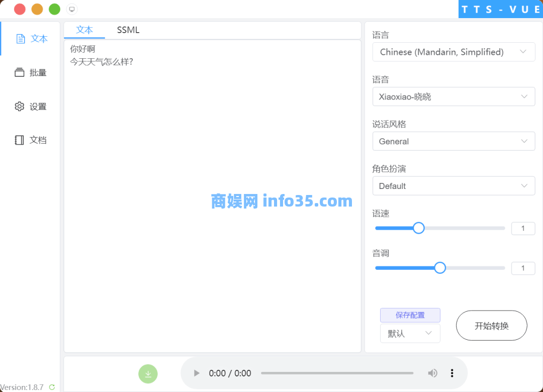Click the version refresh icon
The height and width of the screenshot is (392, 543).
[x=52, y=387]
